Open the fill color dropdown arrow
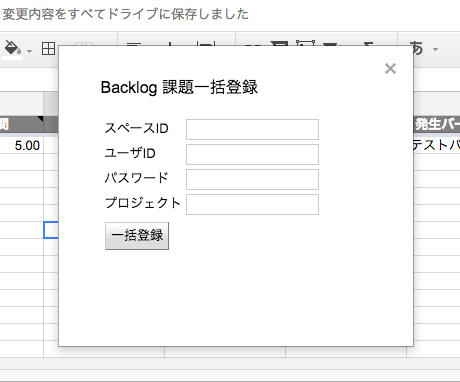This screenshot has width=460, height=382. tap(30, 51)
